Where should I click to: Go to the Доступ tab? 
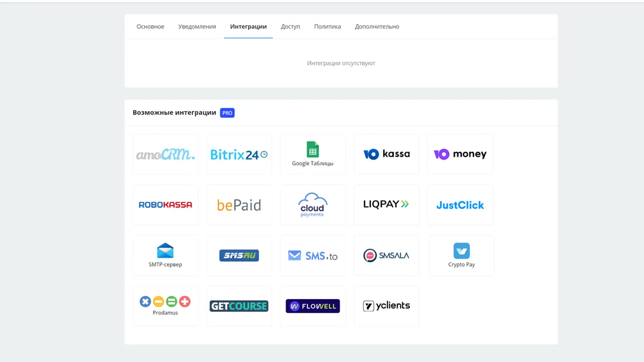tap(290, 27)
